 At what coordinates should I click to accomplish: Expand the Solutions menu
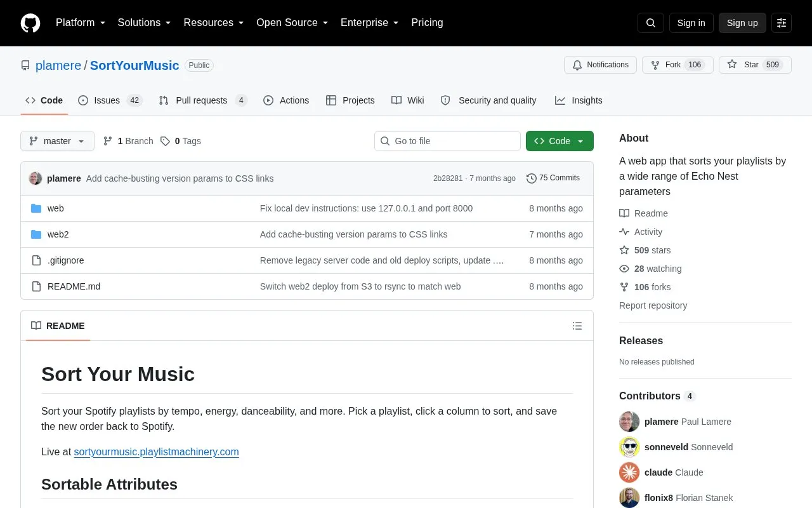[145, 23]
